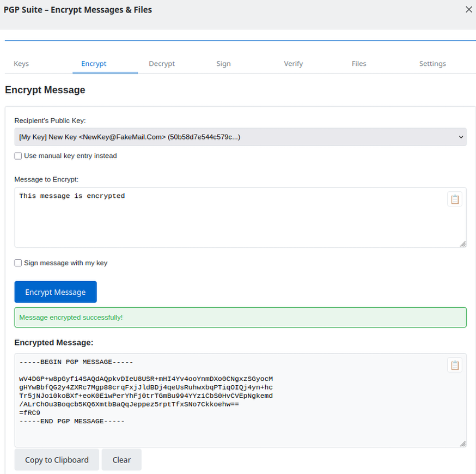The height and width of the screenshot is (474, 476).
Task: Click the paste icon in Message to Encrypt box
Action: (454, 199)
